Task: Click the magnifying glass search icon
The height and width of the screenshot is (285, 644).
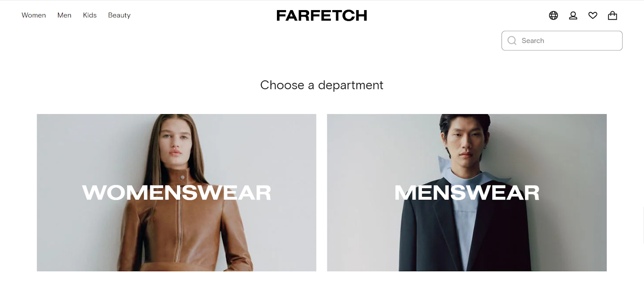Action: 512,41
